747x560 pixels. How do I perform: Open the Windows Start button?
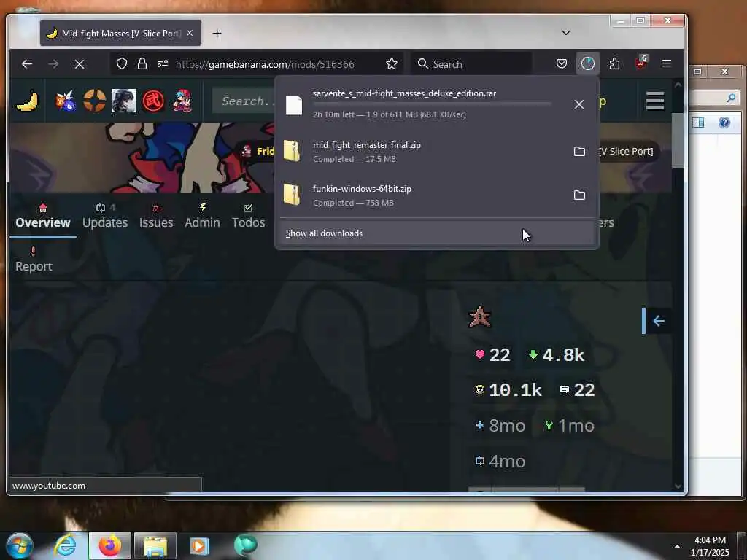pos(20,546)
